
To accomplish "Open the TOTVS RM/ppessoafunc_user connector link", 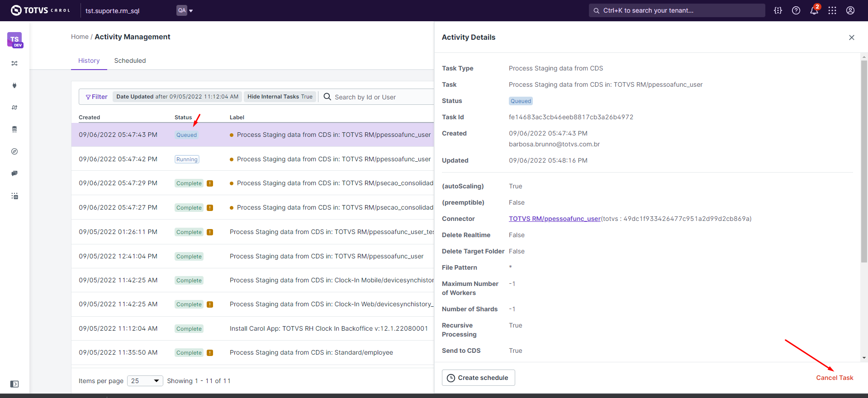I will click(x=555, y=219).
